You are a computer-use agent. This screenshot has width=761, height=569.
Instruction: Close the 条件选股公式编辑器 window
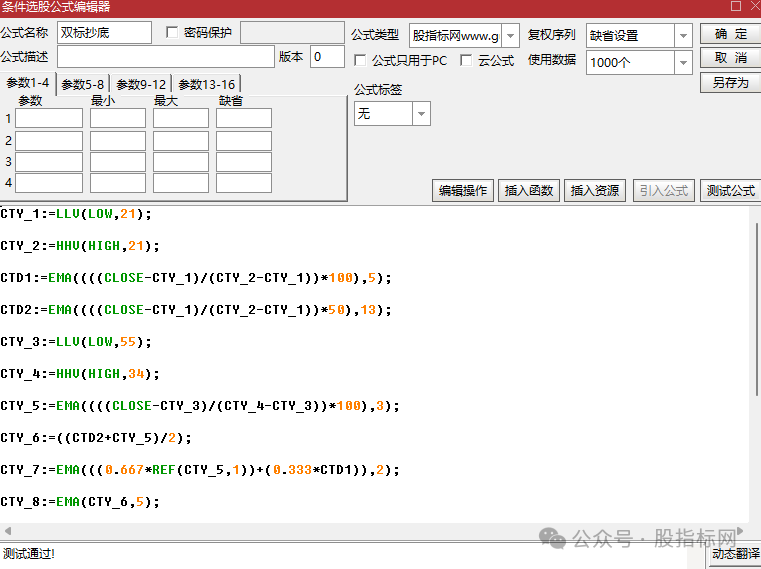click(755, 6)
